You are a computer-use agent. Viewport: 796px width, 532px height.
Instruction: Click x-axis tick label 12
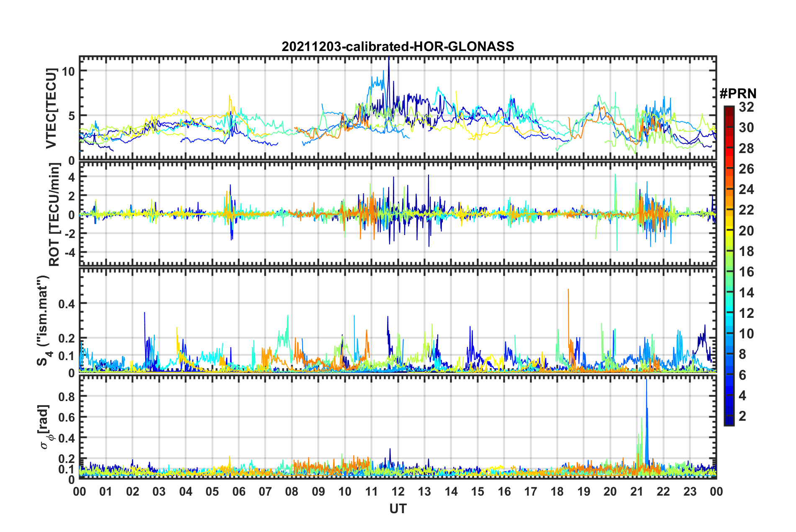click(x=398, y=491)
